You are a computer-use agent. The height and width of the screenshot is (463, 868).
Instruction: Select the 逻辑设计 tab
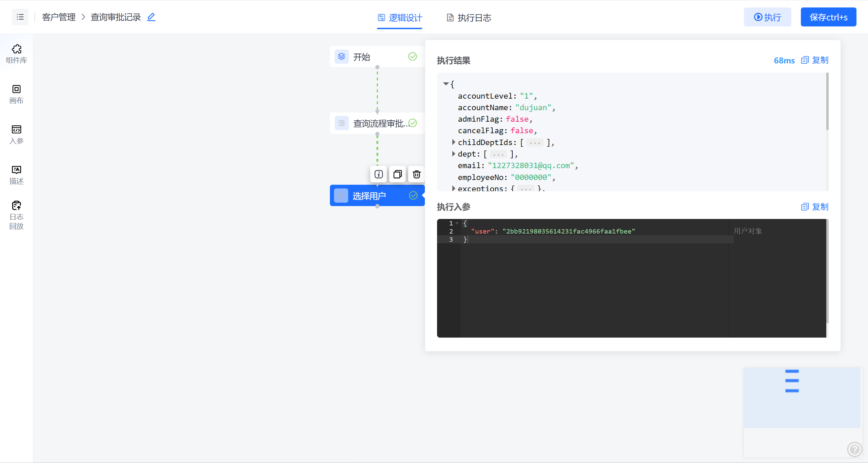pyautogui.click(x=400, y=18)
